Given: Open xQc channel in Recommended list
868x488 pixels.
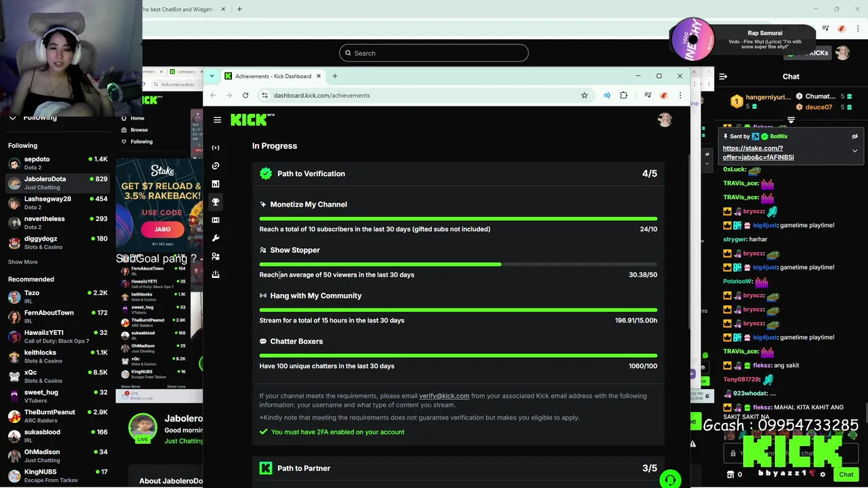Looking at the screenshot, I should pos(58,376).
